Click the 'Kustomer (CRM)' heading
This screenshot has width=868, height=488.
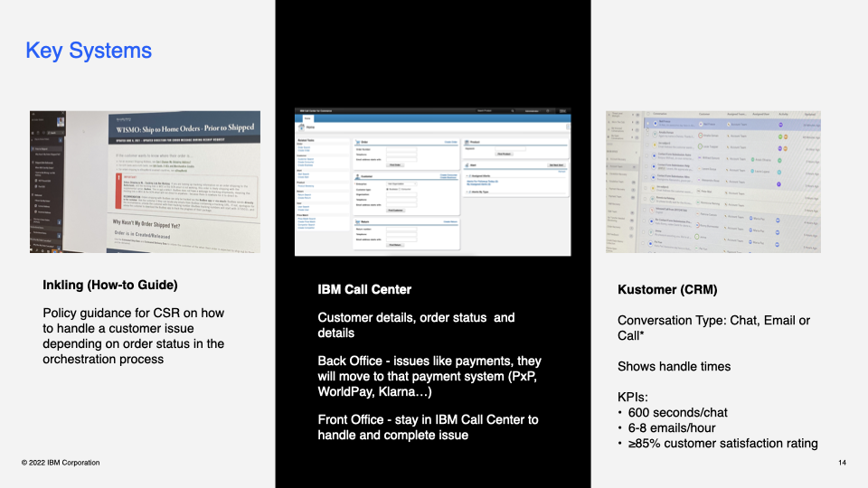(667, 289)
